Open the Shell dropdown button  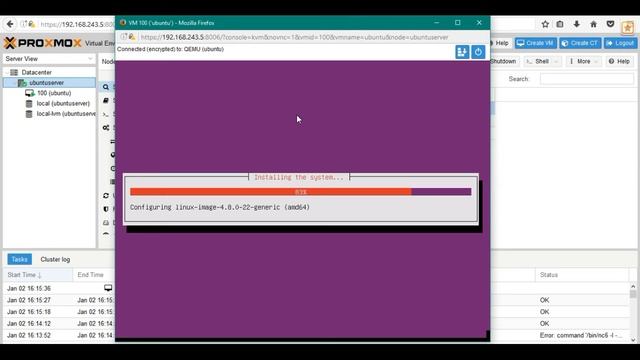(x=542, y=61)
